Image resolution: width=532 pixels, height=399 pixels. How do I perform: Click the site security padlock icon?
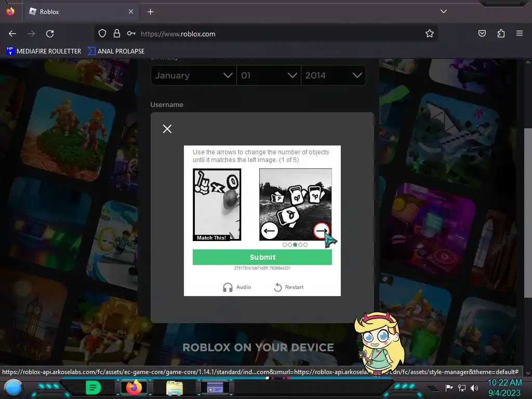tap(117, 34)
